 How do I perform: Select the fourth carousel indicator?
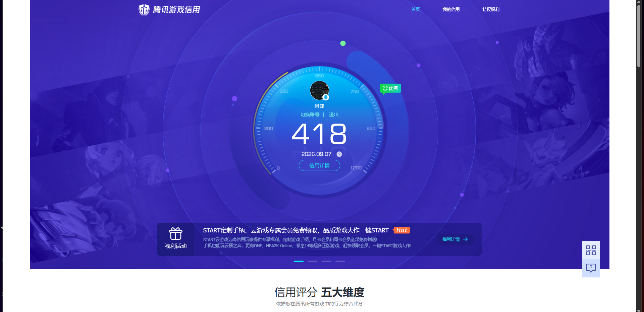coord(340,261)
